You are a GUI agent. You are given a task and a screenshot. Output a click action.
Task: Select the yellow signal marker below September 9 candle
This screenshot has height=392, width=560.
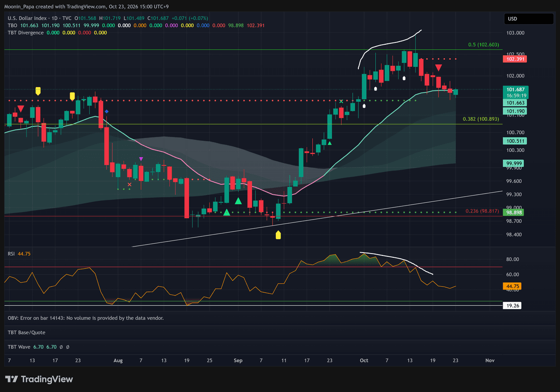click(278, 234)
